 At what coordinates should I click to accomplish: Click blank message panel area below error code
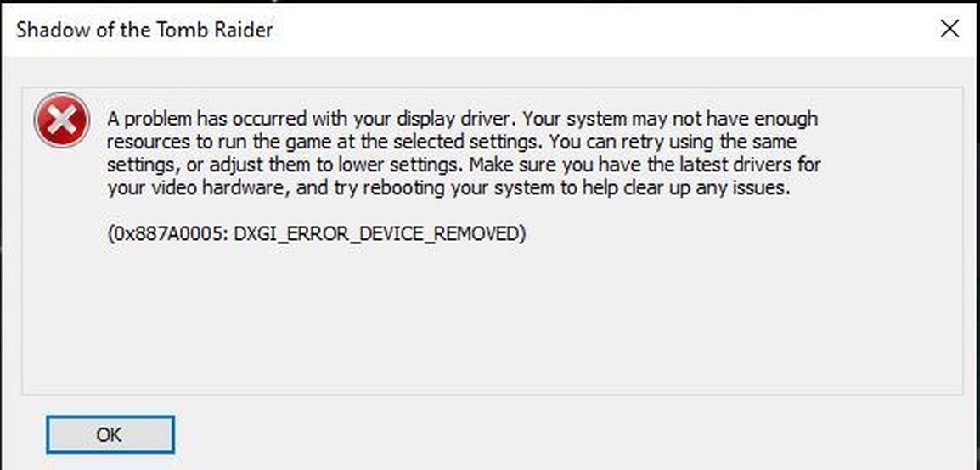pyautogui.click(x=493, y=318)
